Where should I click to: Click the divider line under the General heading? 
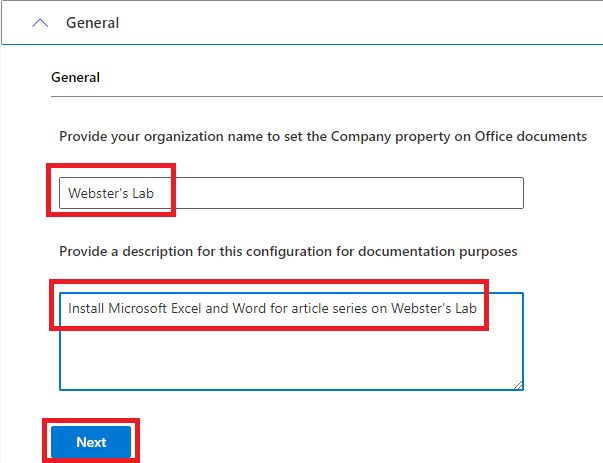tap(326, 96)
